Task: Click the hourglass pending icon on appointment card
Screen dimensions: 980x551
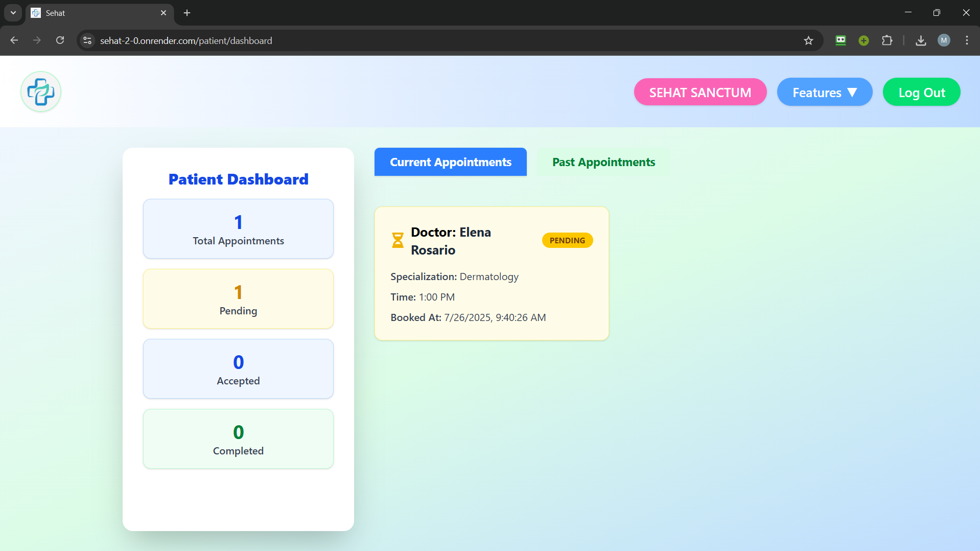Action: point(398,240)
